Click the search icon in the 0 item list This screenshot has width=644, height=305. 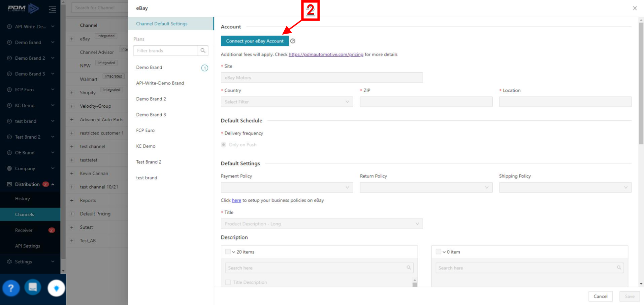[x=619, y=268]
